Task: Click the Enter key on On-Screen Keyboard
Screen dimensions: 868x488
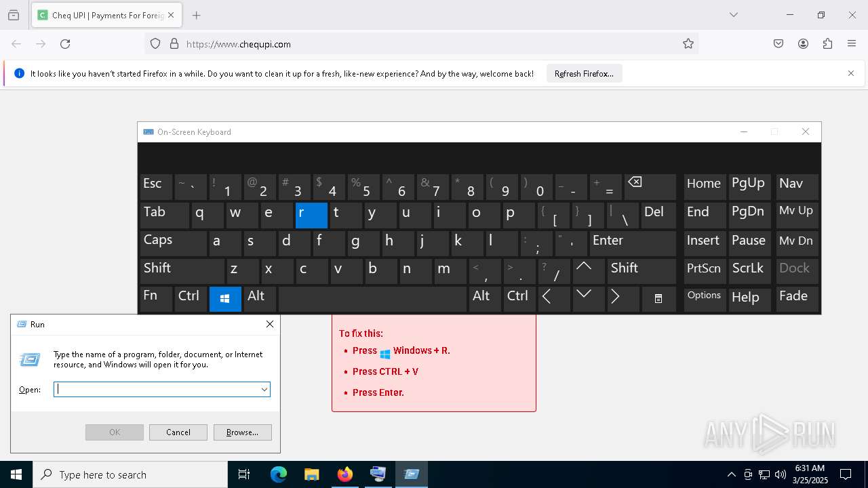Action: tap(633, 243)
